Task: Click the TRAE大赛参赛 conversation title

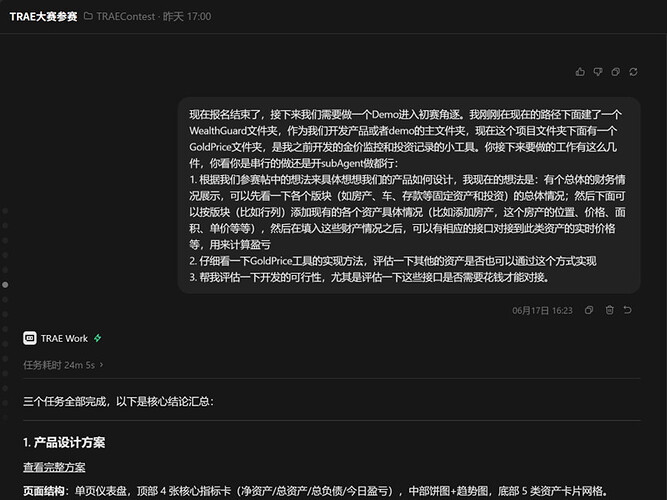Action: click(x=43, y=17)
